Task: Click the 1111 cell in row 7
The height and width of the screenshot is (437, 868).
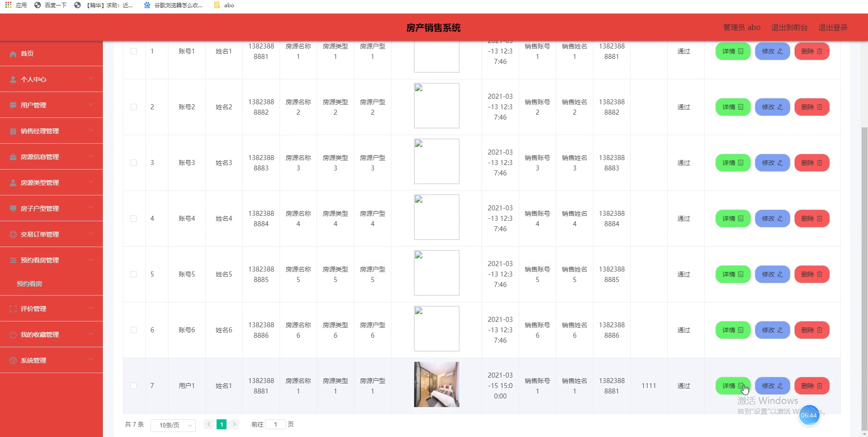Action: pyautogui.click(x=649, y=386)
